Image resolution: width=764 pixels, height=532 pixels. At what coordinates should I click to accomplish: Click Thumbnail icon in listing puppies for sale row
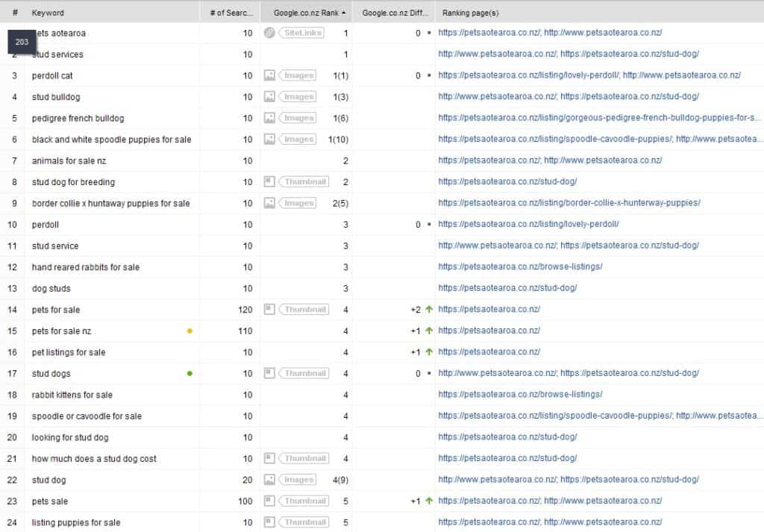(x=269, y=522)
